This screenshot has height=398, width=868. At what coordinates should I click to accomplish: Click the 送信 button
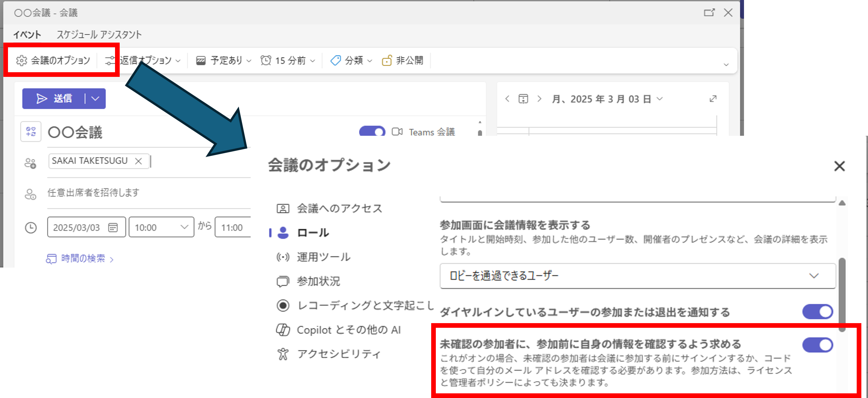tap(54, 99)
